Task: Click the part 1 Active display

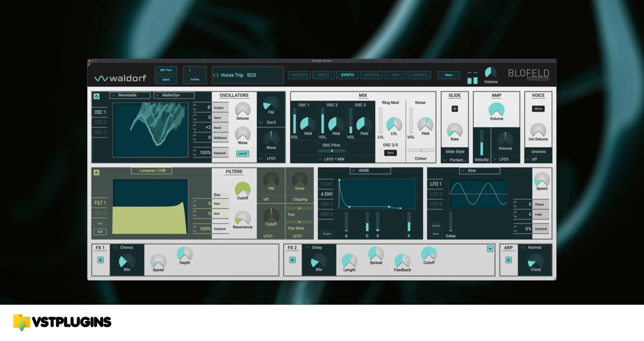Action: (x=195, y=75)
